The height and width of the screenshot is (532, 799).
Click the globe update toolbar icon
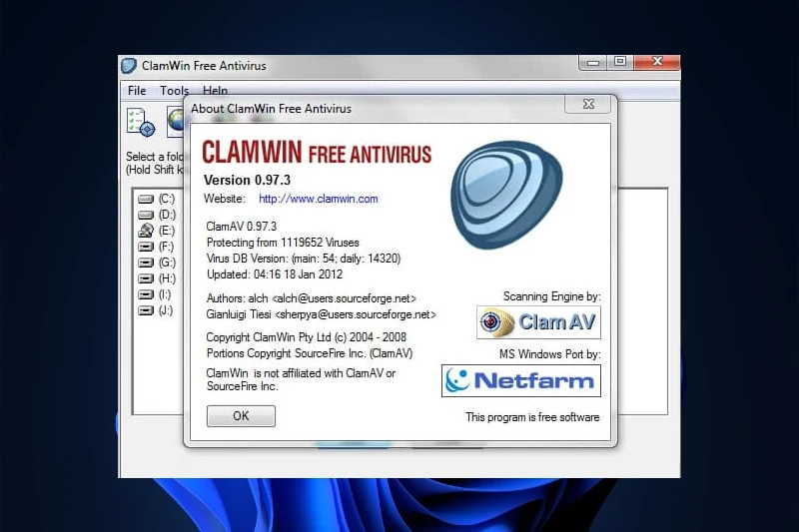tap(176, 122)
